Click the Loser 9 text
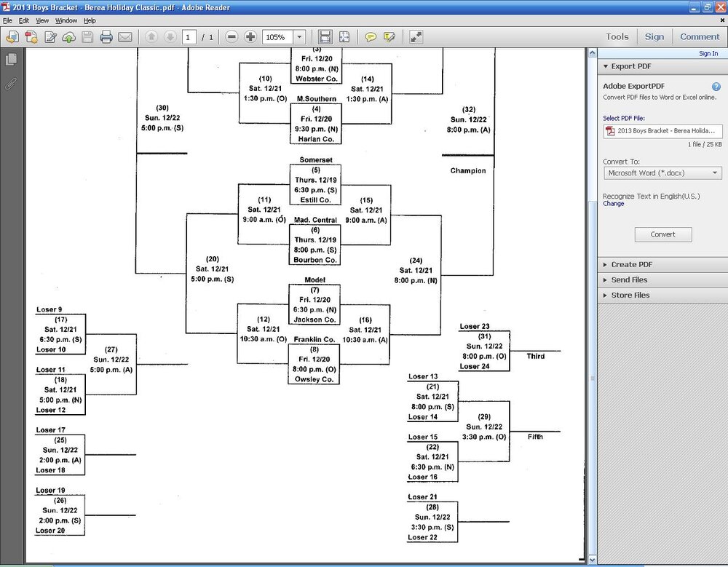 (x=50, y=309)
